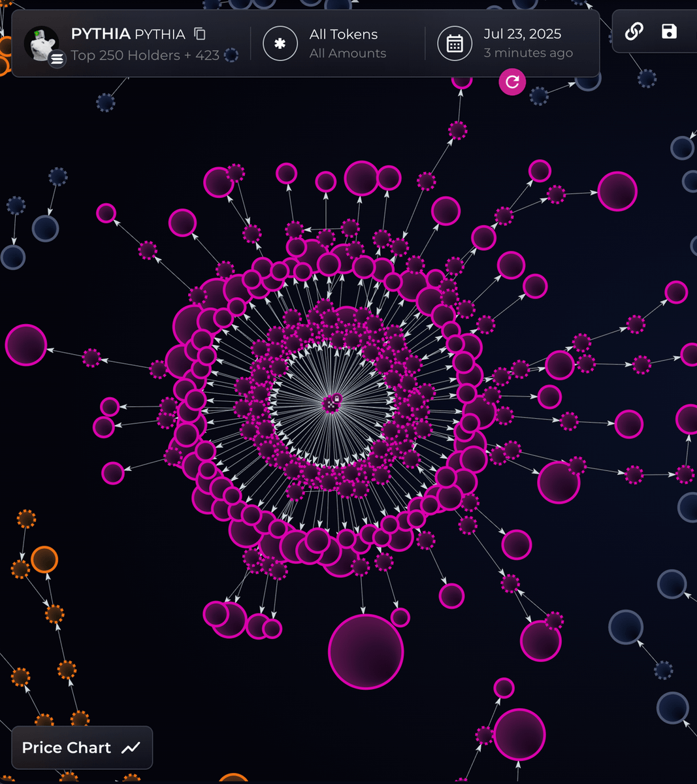Click the asterisk All Tokens filter icon

point(280,43)
